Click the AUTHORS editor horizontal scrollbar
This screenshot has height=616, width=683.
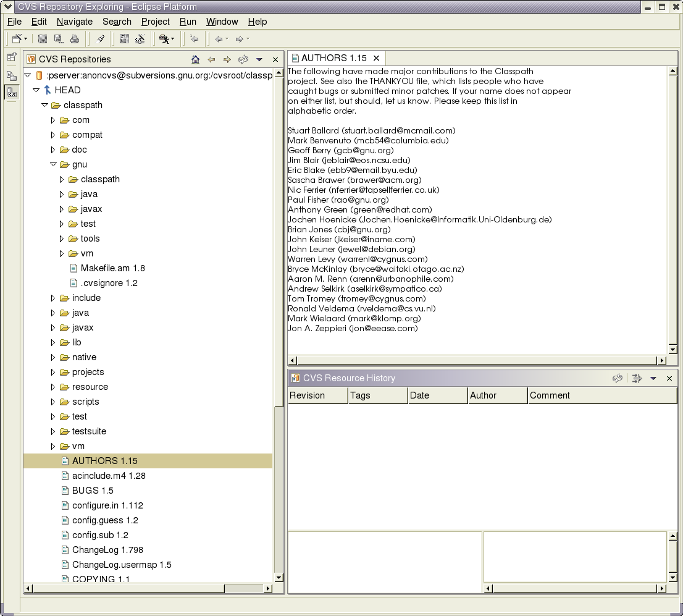477,361
